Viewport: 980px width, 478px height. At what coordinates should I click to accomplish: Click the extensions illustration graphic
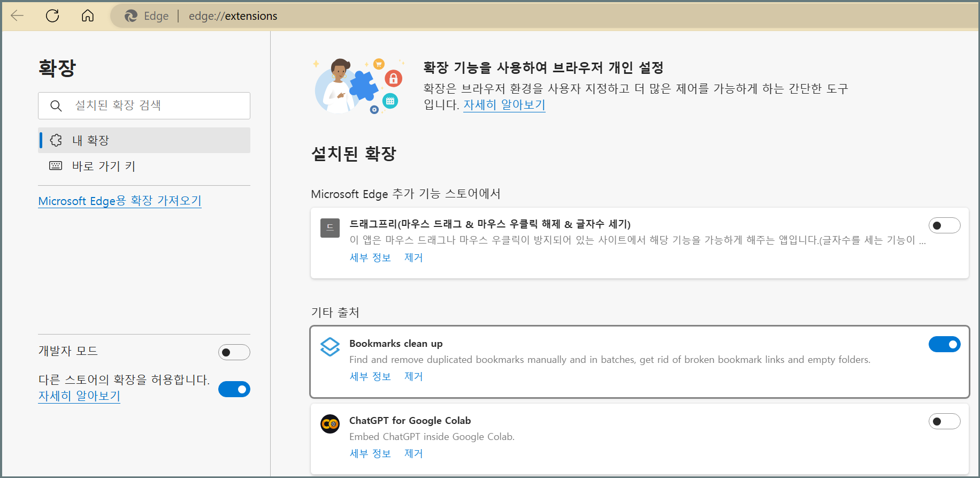click(358, 86)
